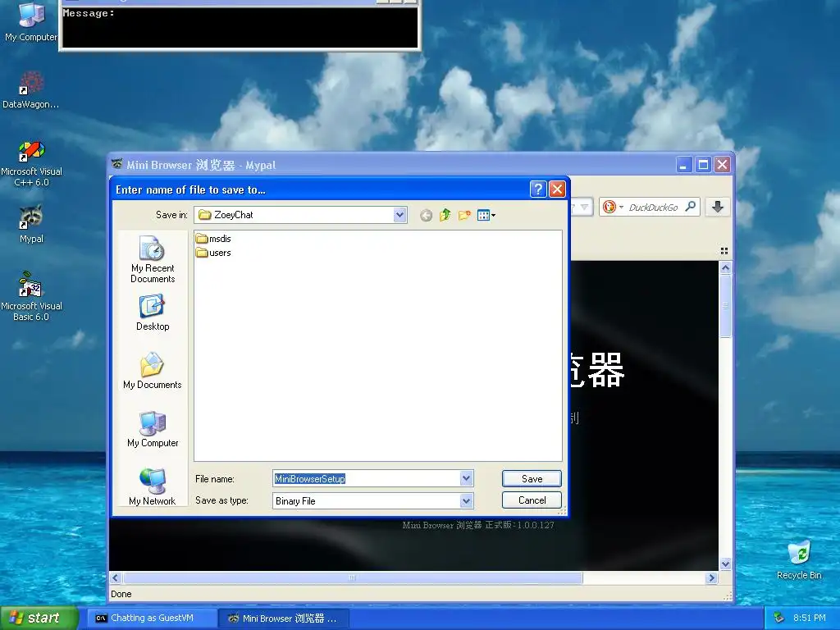Open DuckDuckGo search engine selector

coord(613,207)
